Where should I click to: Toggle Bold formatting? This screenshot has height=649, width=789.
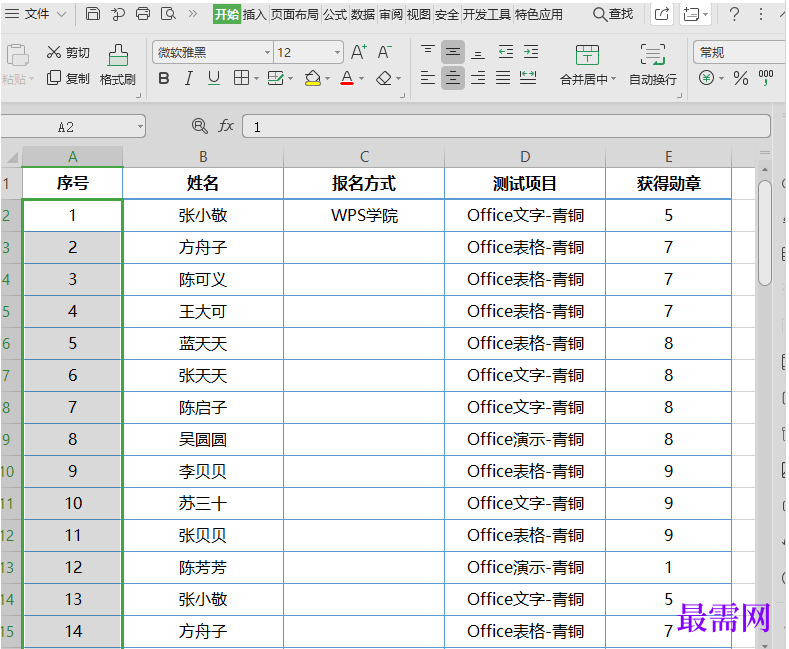(x=164, y=78)
